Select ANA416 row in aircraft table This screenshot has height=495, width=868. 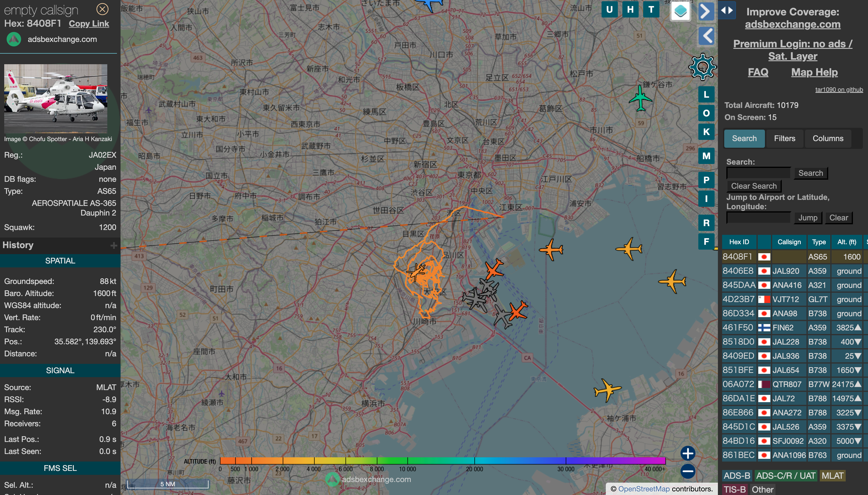click(794, 285)
